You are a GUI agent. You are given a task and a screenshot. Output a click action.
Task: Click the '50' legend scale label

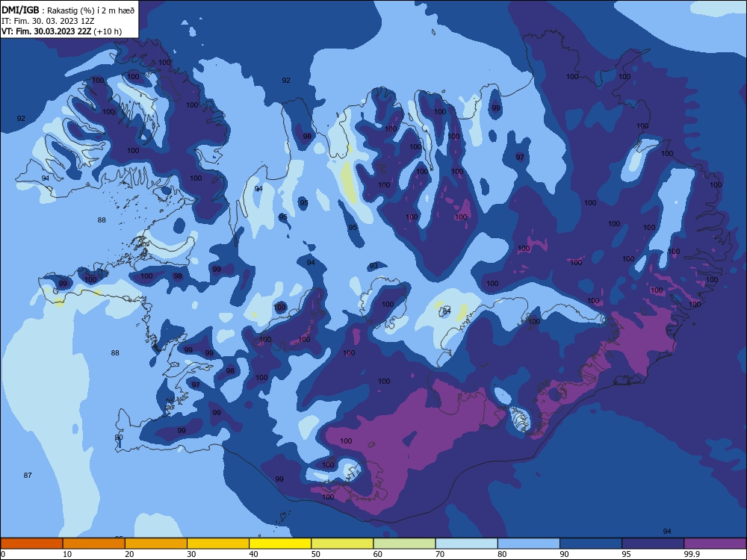tap(316, 554)
